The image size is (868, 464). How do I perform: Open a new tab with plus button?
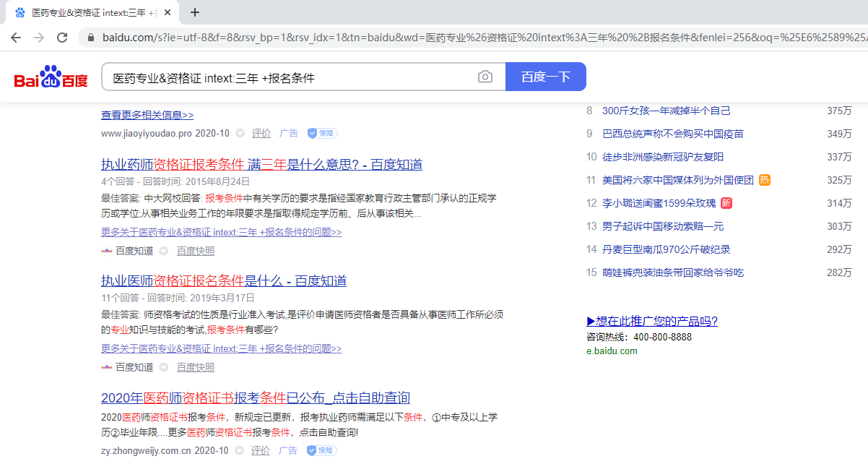[x=195, y=12]
